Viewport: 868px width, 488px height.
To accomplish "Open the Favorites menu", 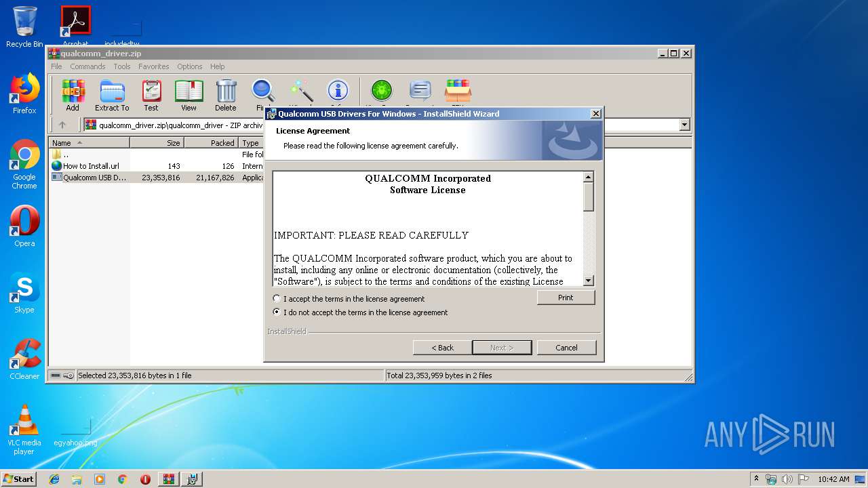I will coord(154,66).
